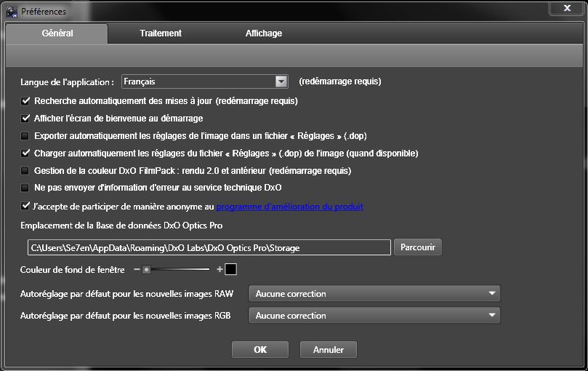Viewport: 588px width, 371px height.
Task: Toggle automatic update search checkbox
Action: [25, 100]
